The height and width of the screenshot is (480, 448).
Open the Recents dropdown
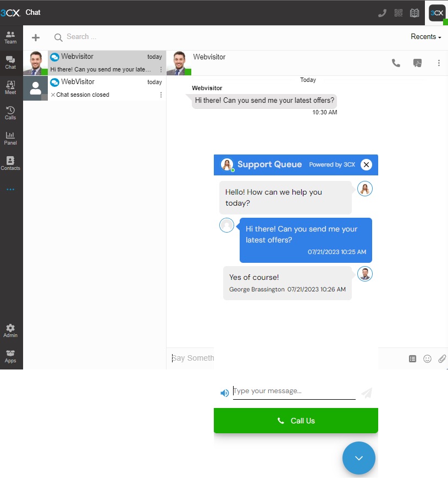(x=425, y=36)
